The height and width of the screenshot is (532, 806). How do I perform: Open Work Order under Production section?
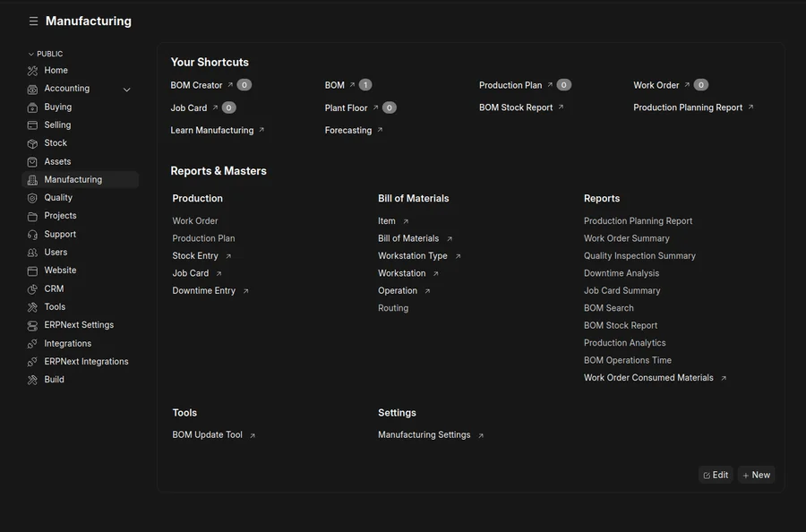coord(195,221)
